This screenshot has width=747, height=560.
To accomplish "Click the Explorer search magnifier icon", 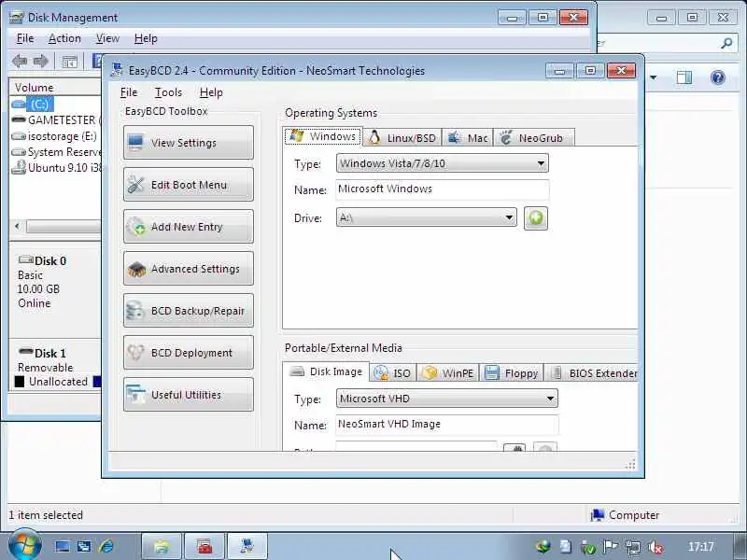I will [726, 43].
